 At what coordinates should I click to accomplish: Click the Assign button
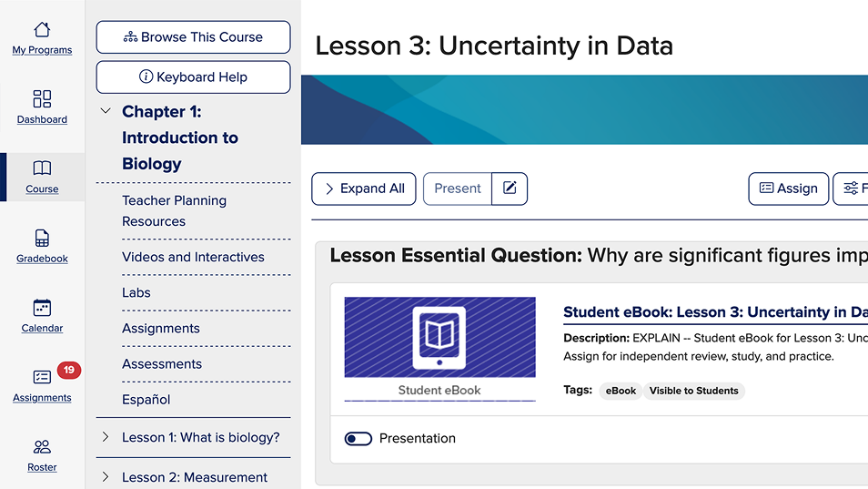(x=788, y=188)
